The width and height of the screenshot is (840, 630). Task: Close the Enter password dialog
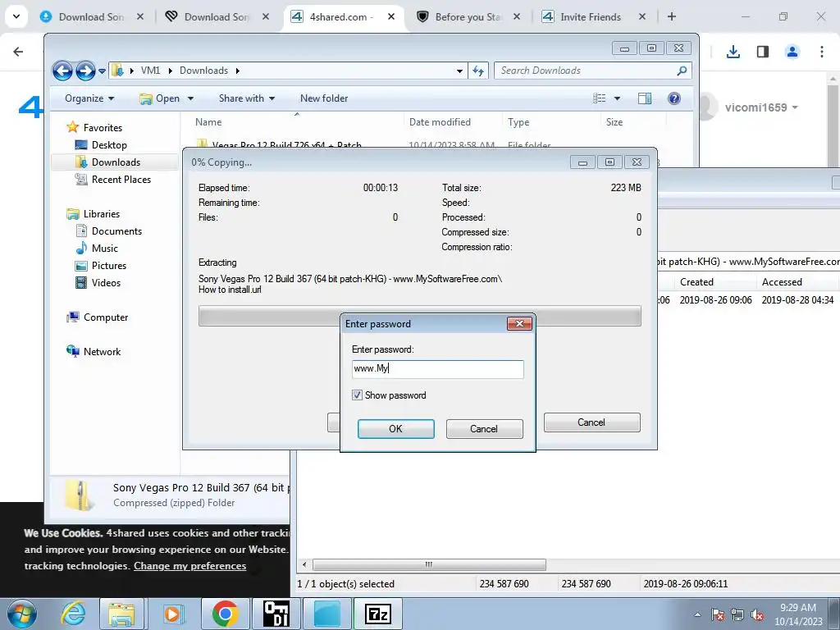pyautogui.click(x=519, y=323)
